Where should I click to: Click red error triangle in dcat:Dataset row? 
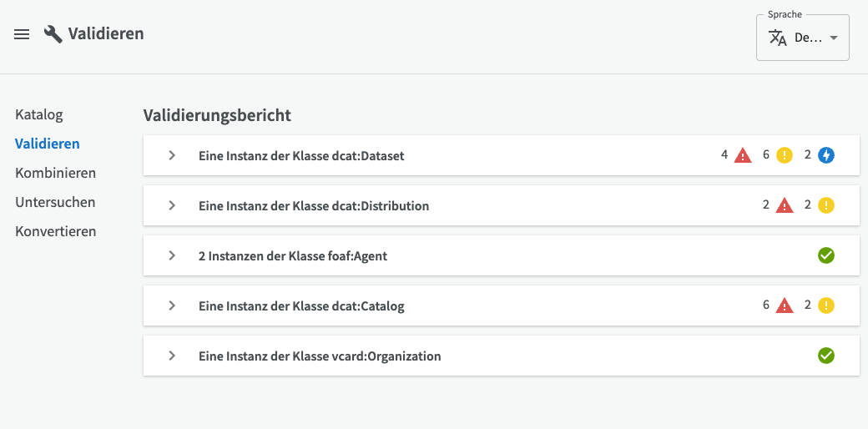[743, 155]
